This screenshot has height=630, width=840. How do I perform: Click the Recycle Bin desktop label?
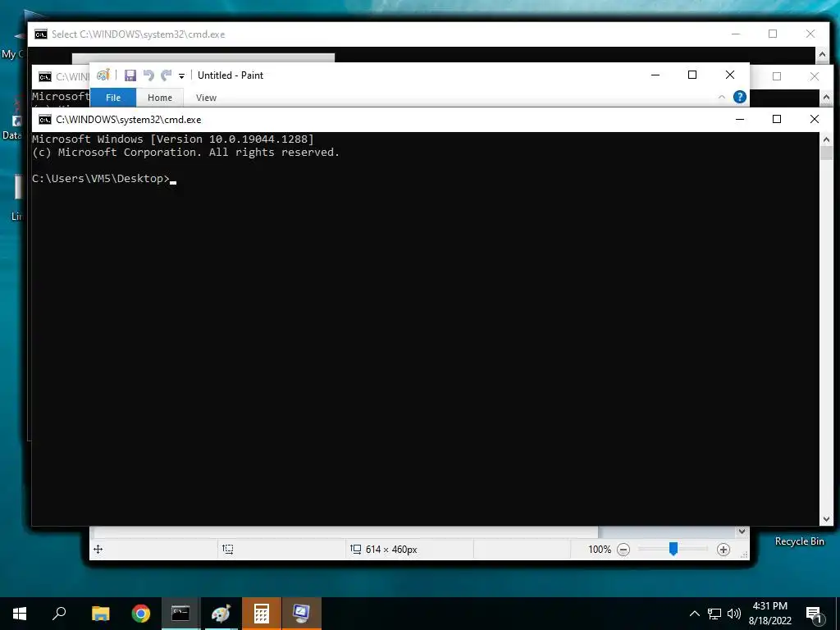[799, 541]
